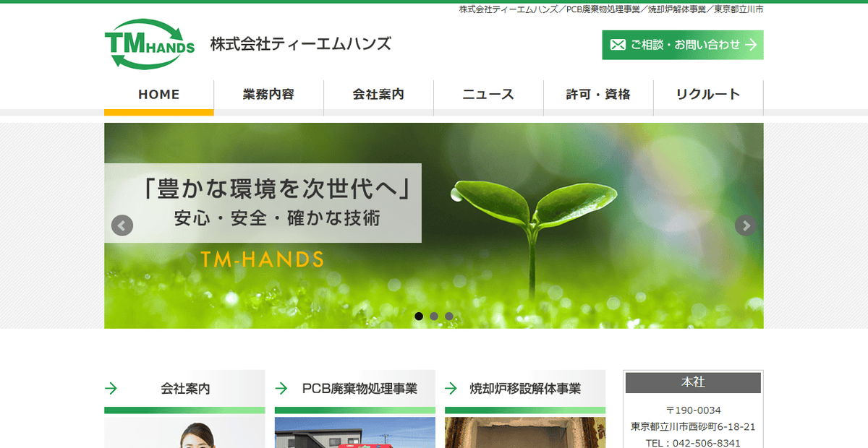
Task: Select the second carousel slide dot
Action: tap(434, 316)
